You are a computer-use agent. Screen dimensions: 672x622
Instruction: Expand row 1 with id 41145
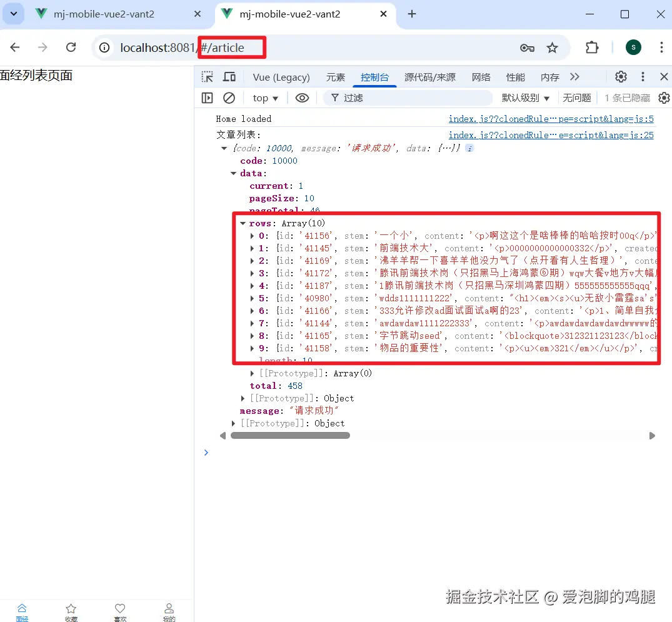click(252, 248)
